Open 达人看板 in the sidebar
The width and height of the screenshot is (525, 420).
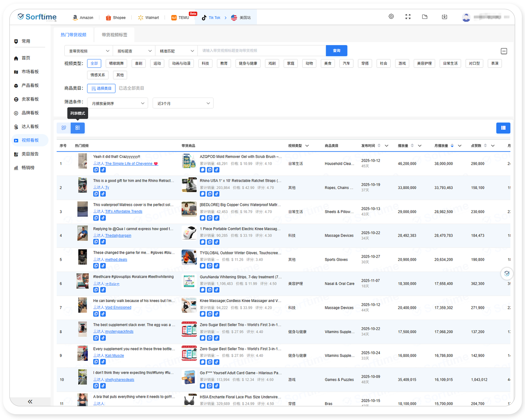pos(30,127)
